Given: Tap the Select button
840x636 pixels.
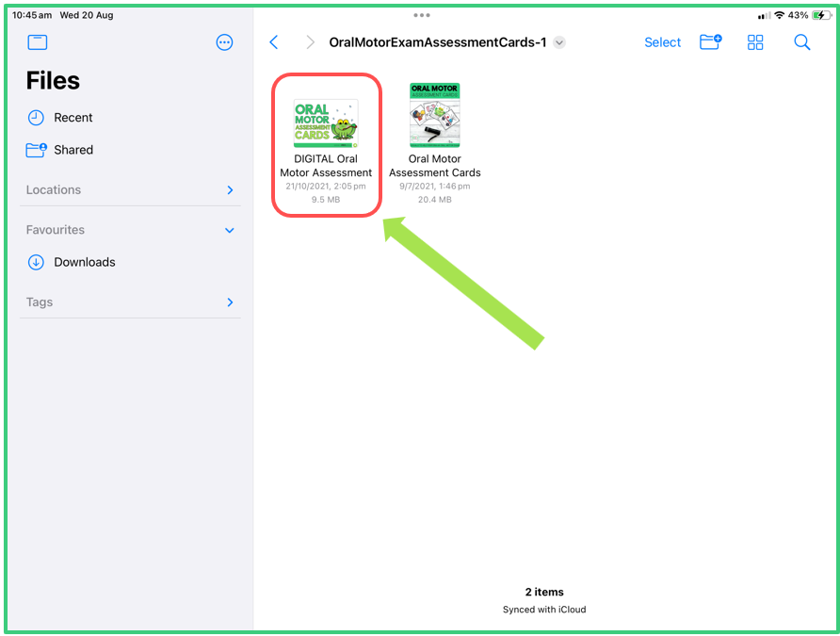Looking at the screenshot, I should [x=662, y=42].
